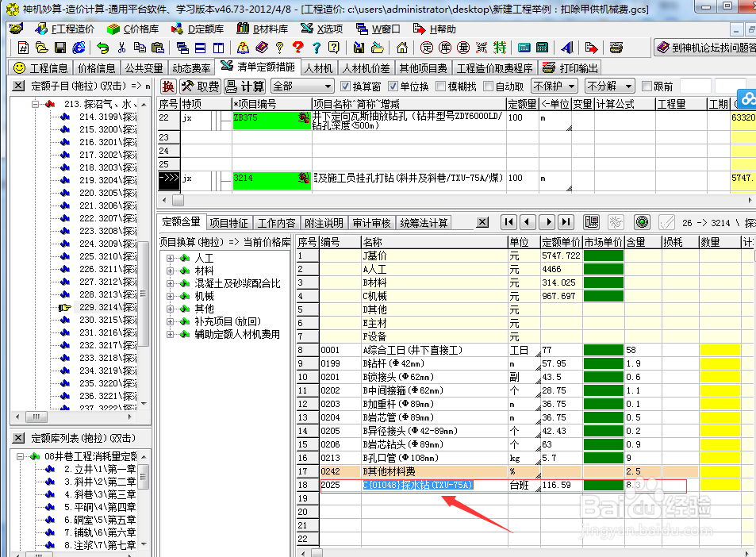This screenshot has width=756, height=557.
Task: Click the 取费 button
Action: pos(201,86)
